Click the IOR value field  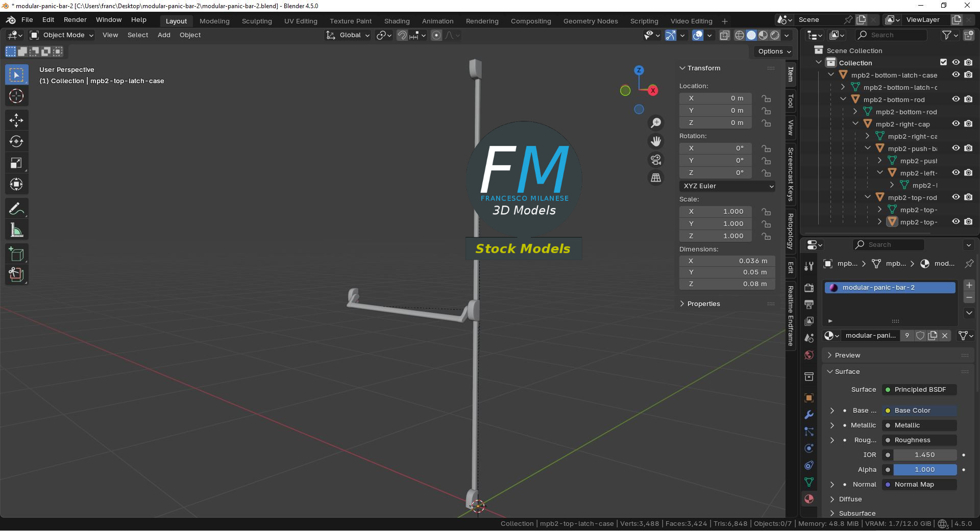pos(925,455)
